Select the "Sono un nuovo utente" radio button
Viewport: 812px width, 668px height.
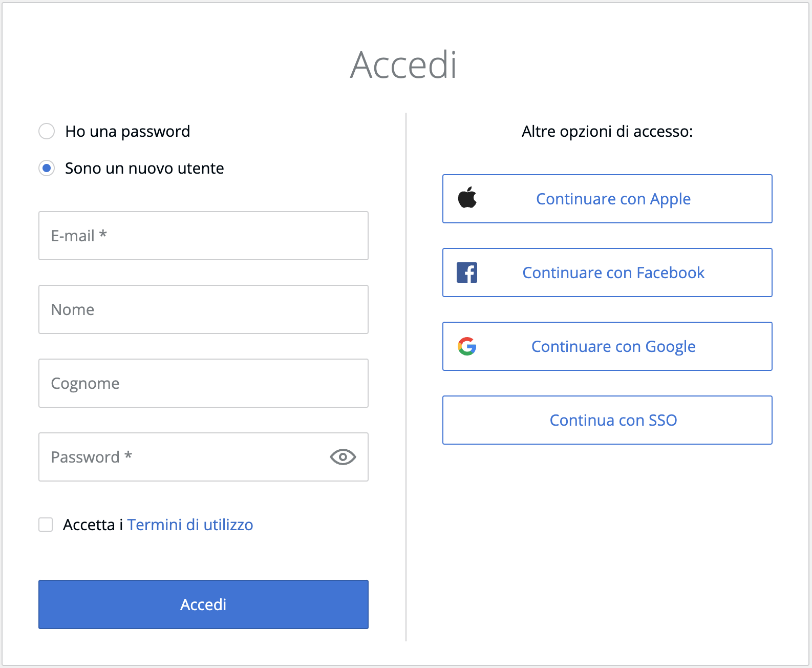pos(47,168)
